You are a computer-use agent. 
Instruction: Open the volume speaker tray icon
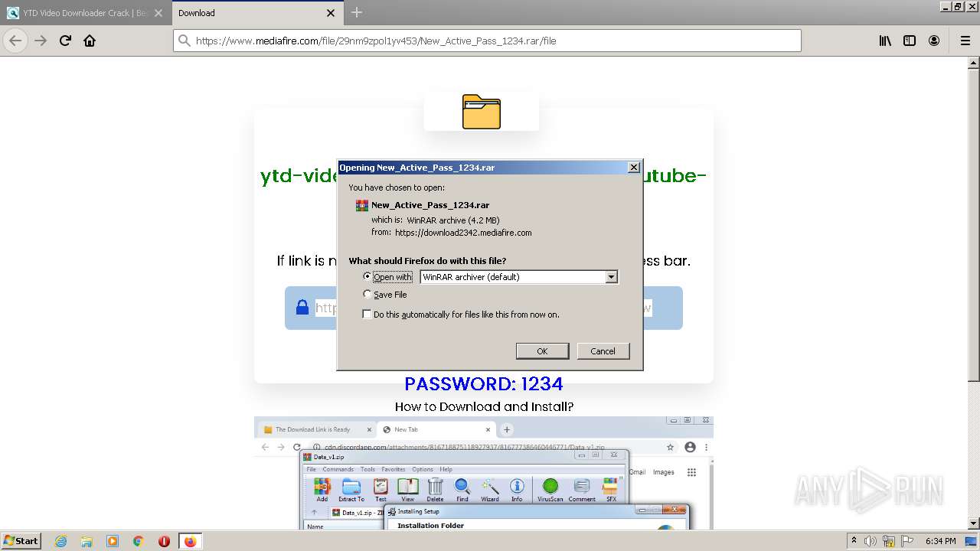pyautogui.click(x=871, y=541)
